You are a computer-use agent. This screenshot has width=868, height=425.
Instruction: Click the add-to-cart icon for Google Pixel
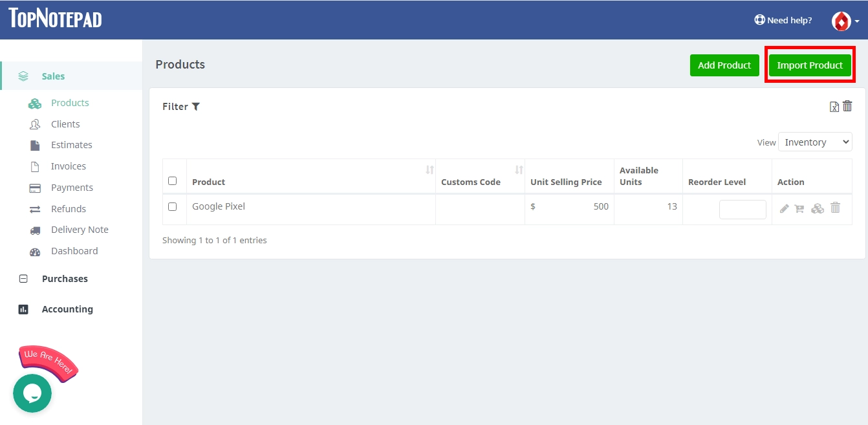pos(800,208)
